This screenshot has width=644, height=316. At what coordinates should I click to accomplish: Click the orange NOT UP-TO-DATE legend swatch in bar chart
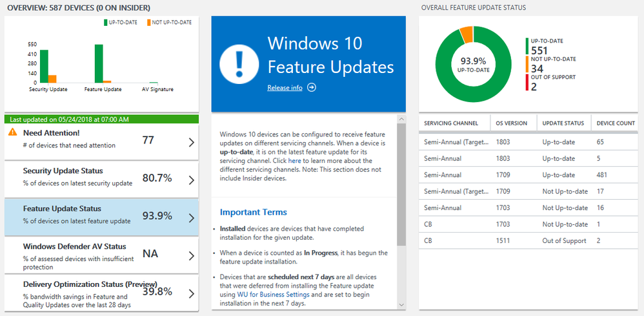pyautogui.click(x=148, y=23)
